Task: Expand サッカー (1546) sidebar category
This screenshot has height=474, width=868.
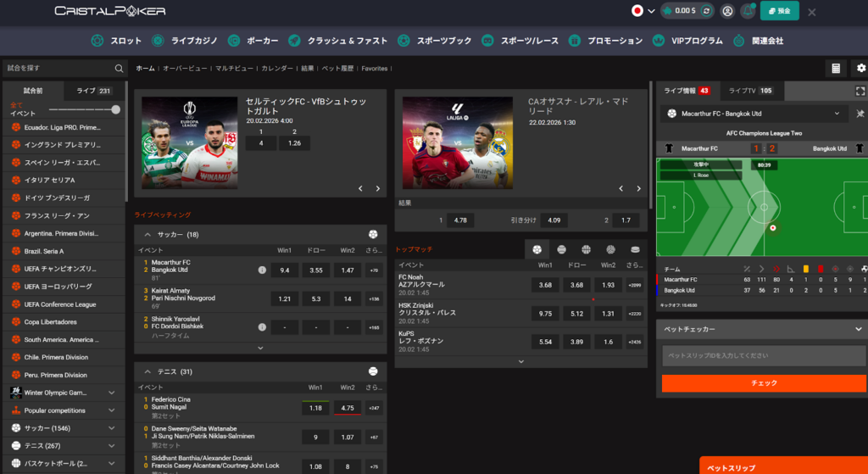Action: click(112, 428)
